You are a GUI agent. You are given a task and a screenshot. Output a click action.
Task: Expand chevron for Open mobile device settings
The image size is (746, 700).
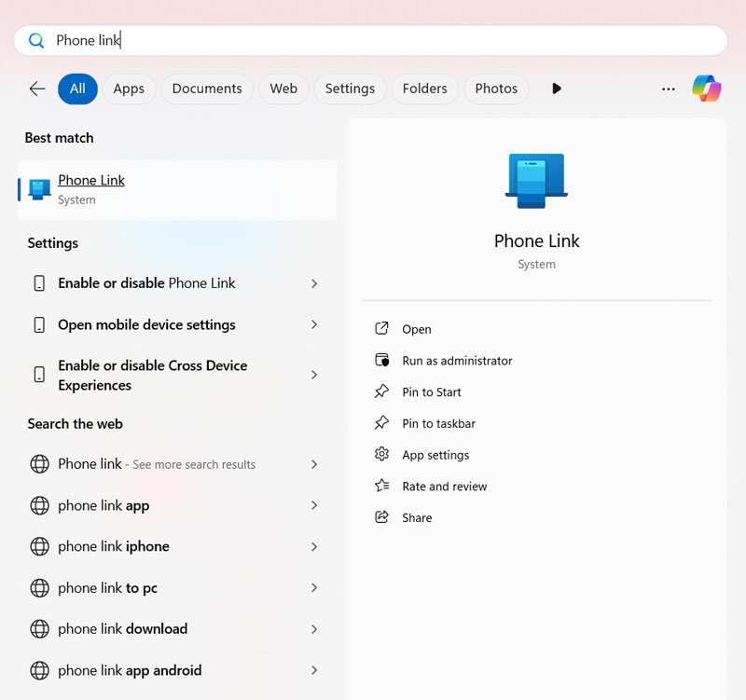[x=314, y=324]
